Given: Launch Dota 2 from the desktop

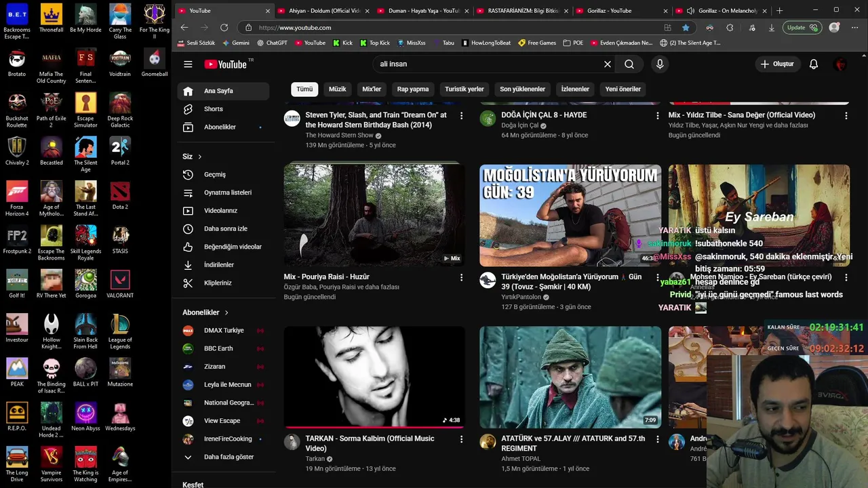Looking at the screenshot, I should 120,197.
